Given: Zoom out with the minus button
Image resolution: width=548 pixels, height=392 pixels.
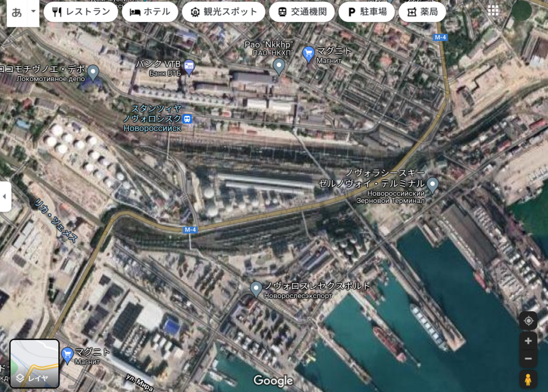Looking at the screenshot, I should (528, 358).
